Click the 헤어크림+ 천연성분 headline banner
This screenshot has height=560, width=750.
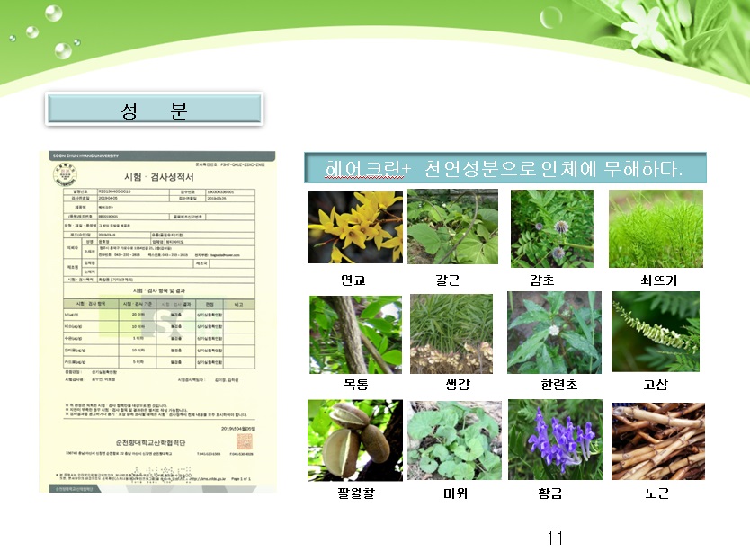[x=504, y=168]
